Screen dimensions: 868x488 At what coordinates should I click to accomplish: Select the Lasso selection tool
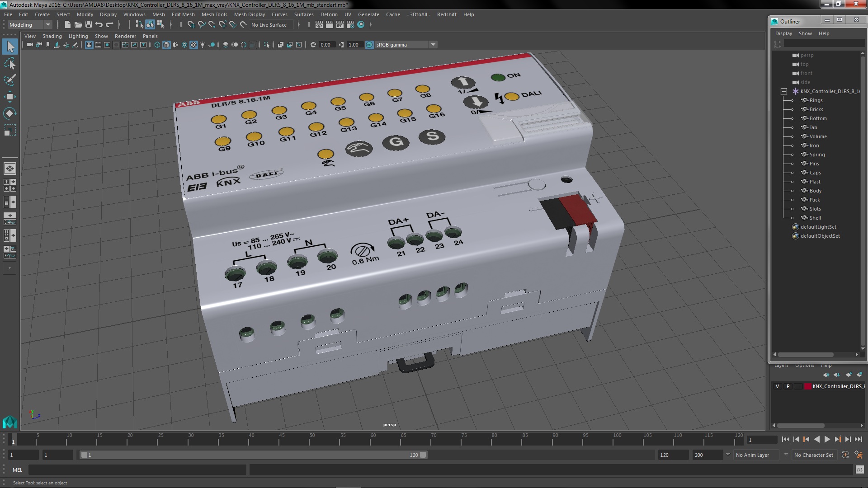coord(9,63)
